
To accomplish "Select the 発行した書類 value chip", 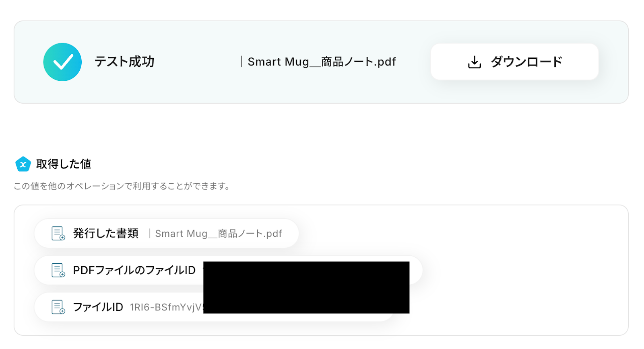I will 105,233.
